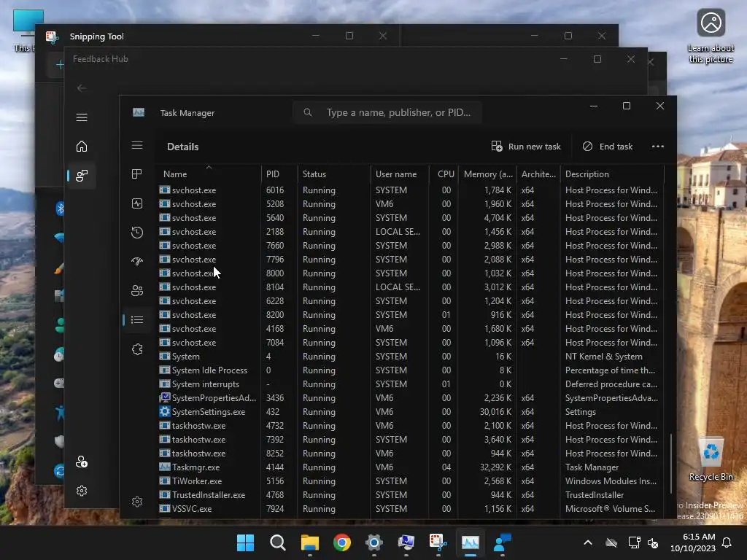Screen dimensions: 747x560
Task: Open taskbar clock and date
Action: pos(693,542)
